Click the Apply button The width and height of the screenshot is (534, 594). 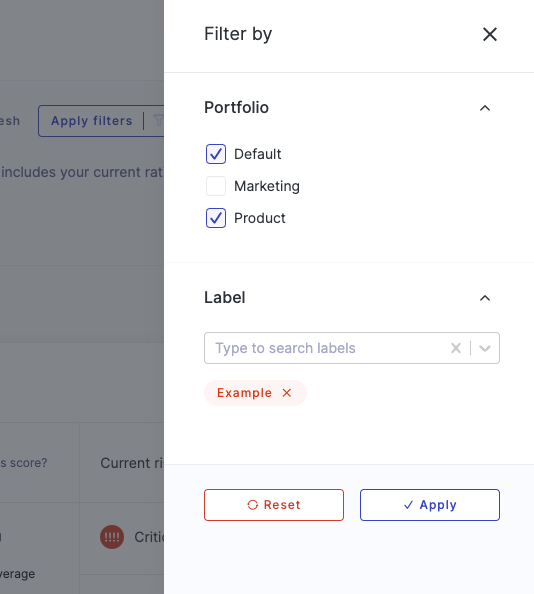click(x=430, y=505)
